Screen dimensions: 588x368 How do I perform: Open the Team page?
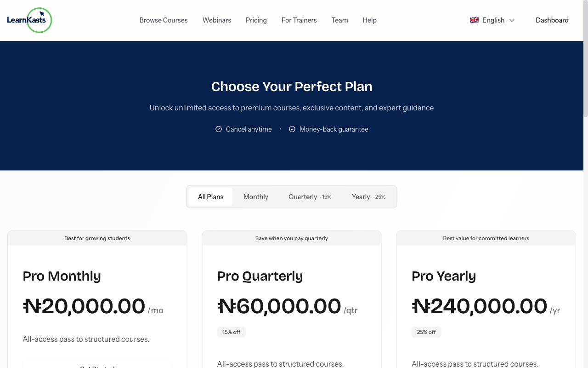tap(339, 20)
